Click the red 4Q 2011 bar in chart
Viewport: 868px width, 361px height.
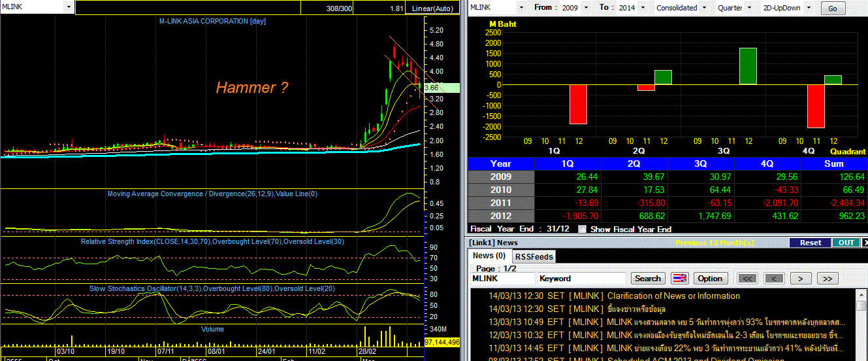pos(816,106)
